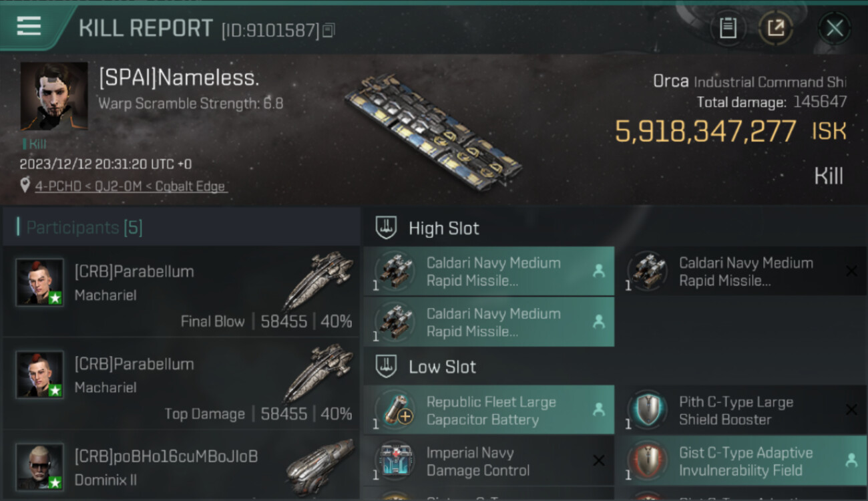The image size is (868, 501).
Task: Share the kill report externally
Action: coord(775,28)
